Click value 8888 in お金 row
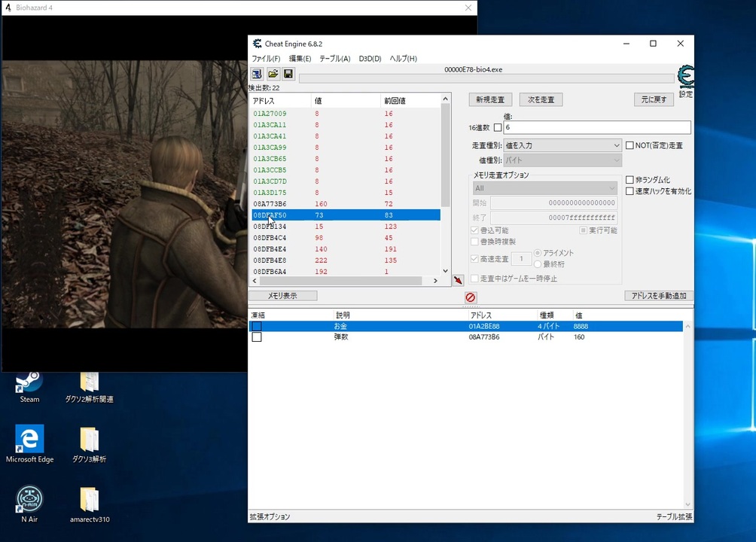The width and height of the screenshot is (756, 542). point(581,327)
